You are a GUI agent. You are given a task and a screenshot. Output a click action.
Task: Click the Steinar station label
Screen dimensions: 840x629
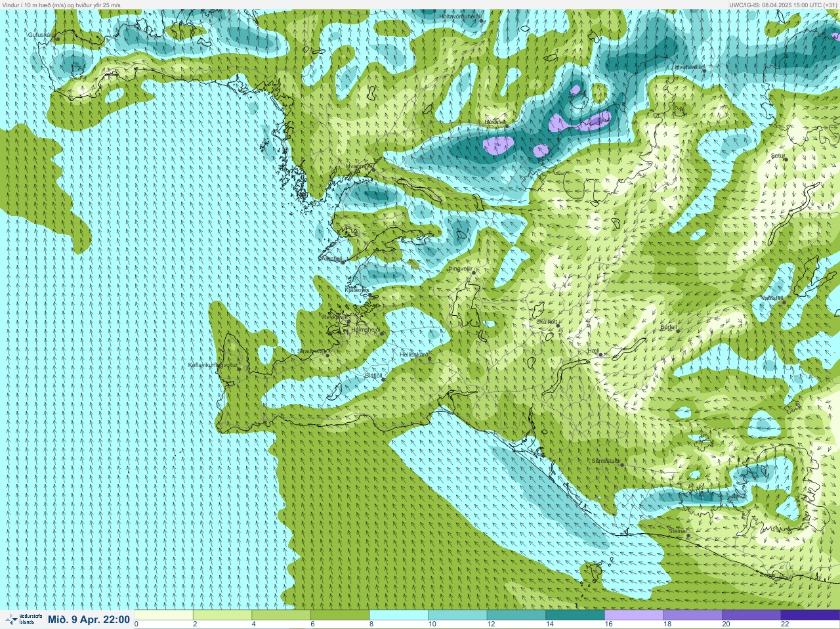coord(677,531)
